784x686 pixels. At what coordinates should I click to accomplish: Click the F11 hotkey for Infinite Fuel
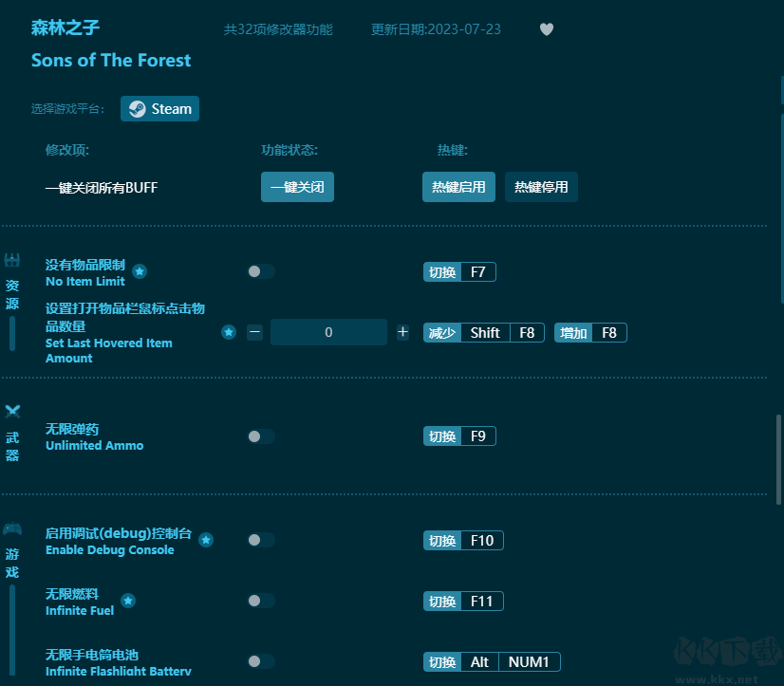(463, 601)
